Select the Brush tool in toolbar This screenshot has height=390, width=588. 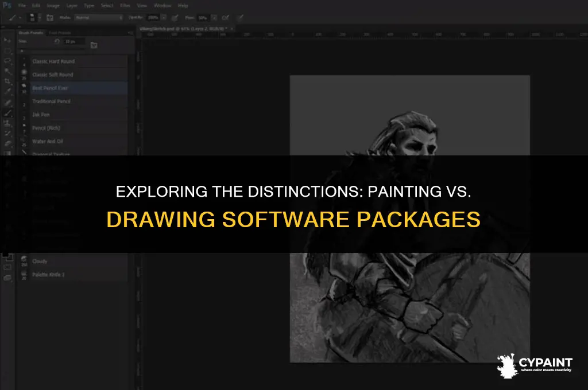coord(7,113)
